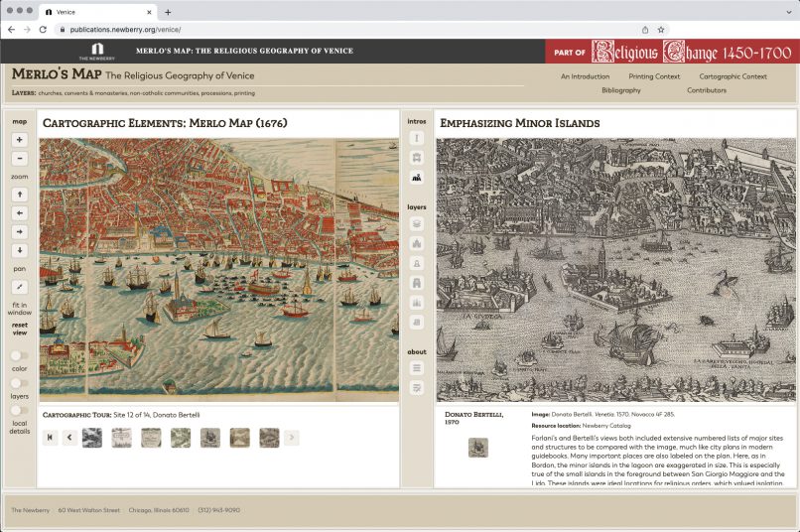800x532 pixels.
Task: Jump to first tour site
Action: 50,438
